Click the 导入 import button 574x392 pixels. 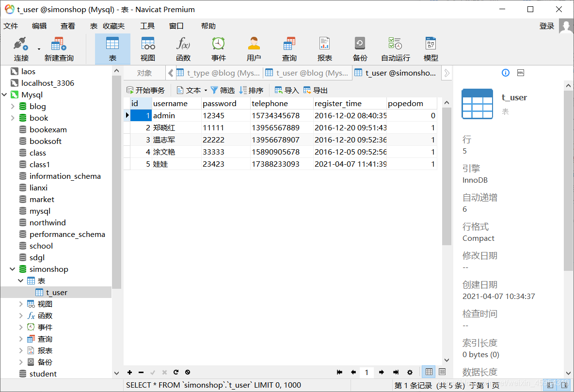point(287,91)
